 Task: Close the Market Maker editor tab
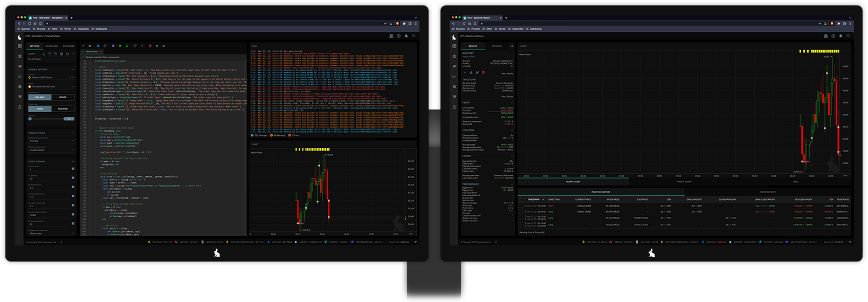101,51
